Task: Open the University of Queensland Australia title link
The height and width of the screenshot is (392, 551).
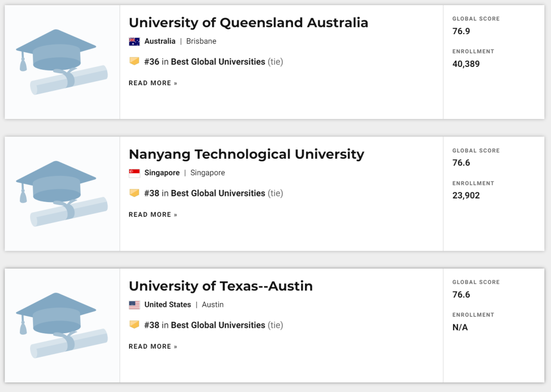Action: point(248,23)
